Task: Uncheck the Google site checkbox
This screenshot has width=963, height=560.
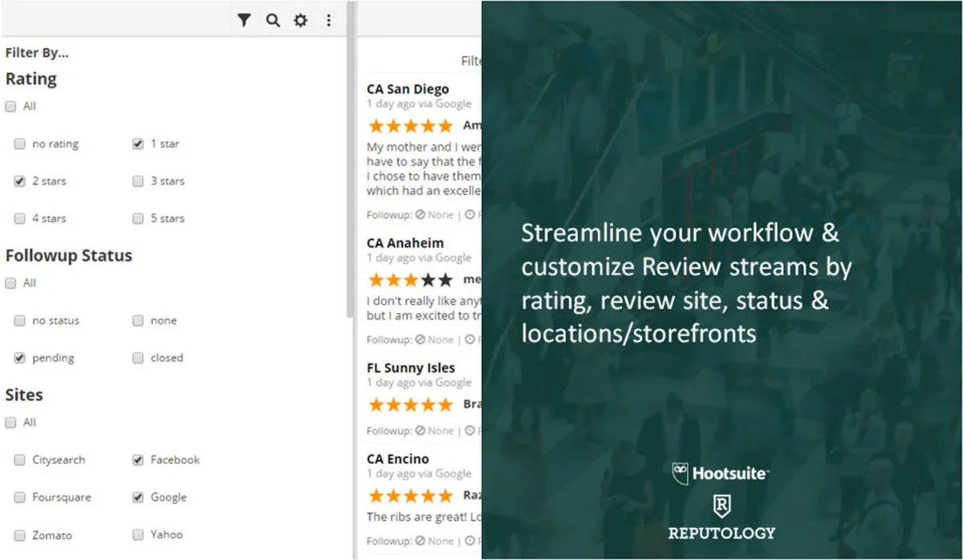Action: [138, 497]
